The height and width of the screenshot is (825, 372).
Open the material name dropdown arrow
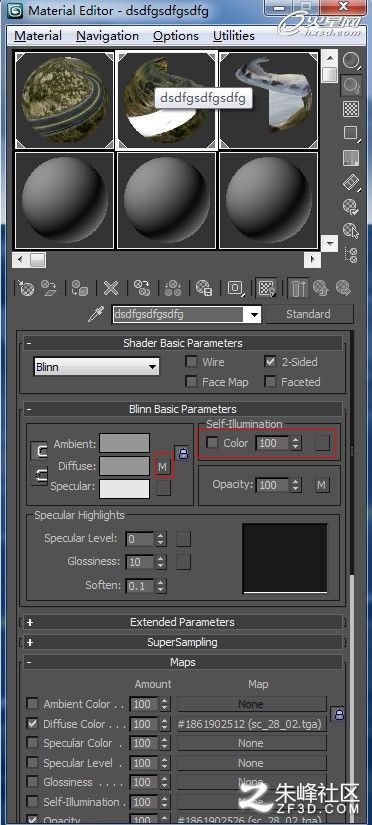click(x=255, y=315)
